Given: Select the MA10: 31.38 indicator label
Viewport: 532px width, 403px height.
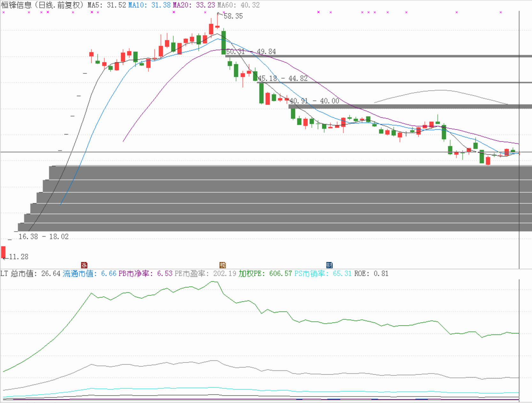Looking at the screenshot, I should click(x=149, y=5).
